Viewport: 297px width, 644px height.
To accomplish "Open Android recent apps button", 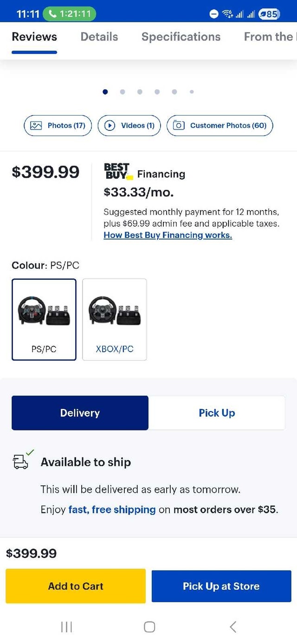I will [x=66, y=627].
